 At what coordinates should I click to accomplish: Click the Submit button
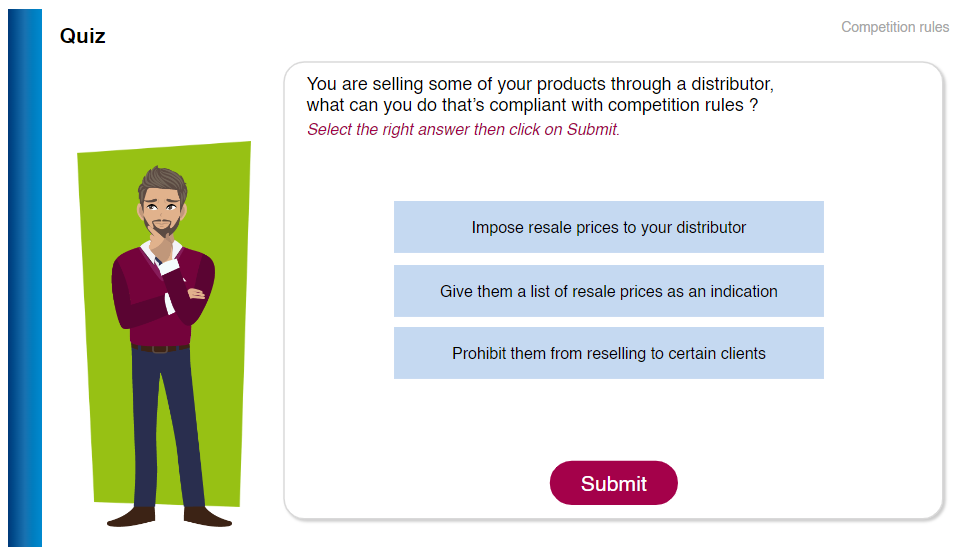613,483
